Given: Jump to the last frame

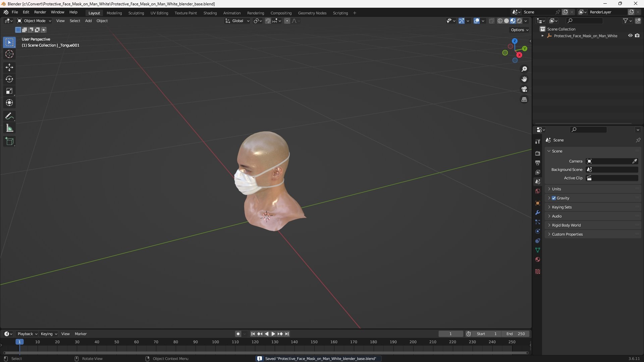Looking at the screenshot, I should click(287, 334).
